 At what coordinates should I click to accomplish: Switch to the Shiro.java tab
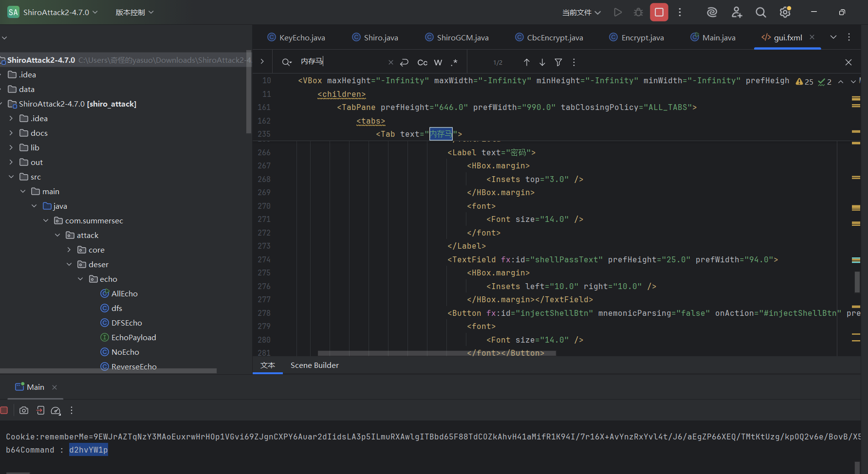(375, 37)
